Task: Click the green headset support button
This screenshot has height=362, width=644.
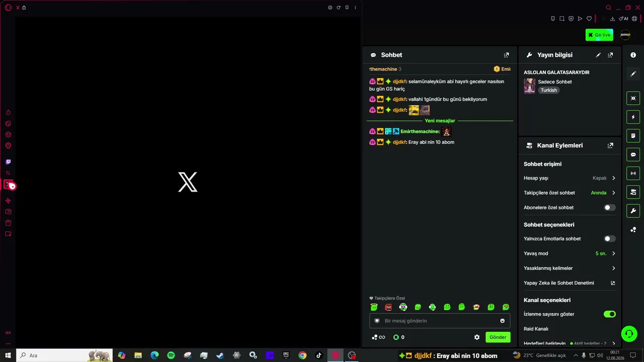Action: pyautogui.click(x=629, y=334)
